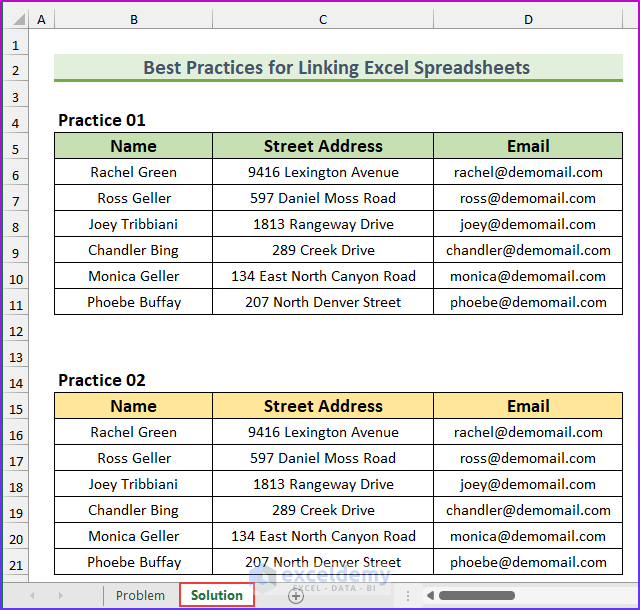Image resolution: width=640 pixels, height=610 pixels.
Task: Select Joey Tribbiani in row 18
Action: pyautogui.click(x=133, y=484)
